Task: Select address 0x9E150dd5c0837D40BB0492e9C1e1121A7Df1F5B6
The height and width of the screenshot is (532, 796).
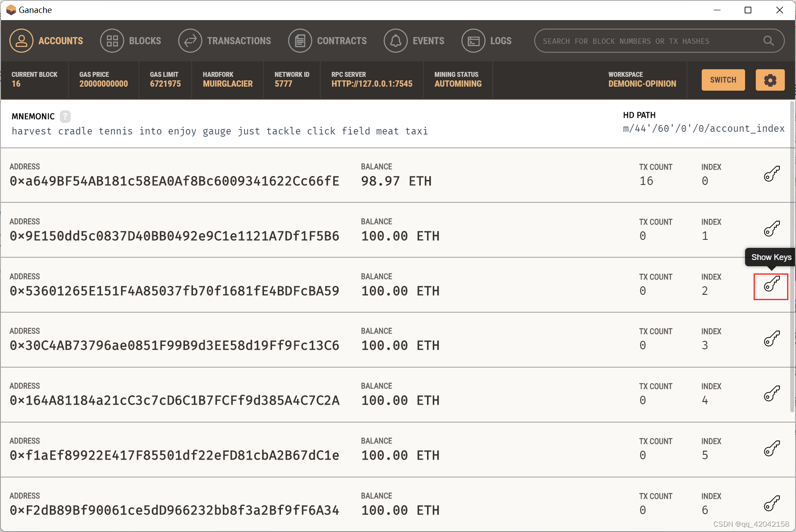Action: point(175,236)
